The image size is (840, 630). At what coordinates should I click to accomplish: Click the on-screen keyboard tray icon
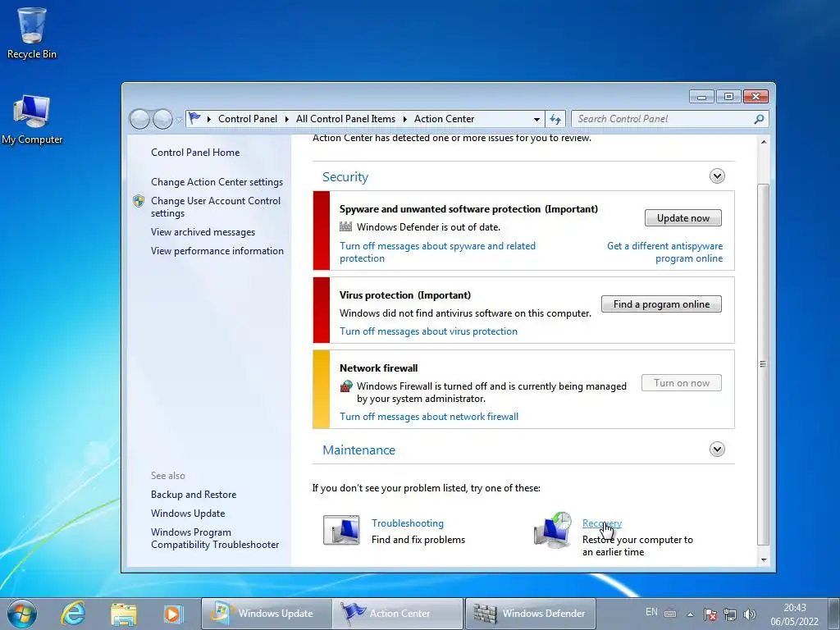point(670,614)
